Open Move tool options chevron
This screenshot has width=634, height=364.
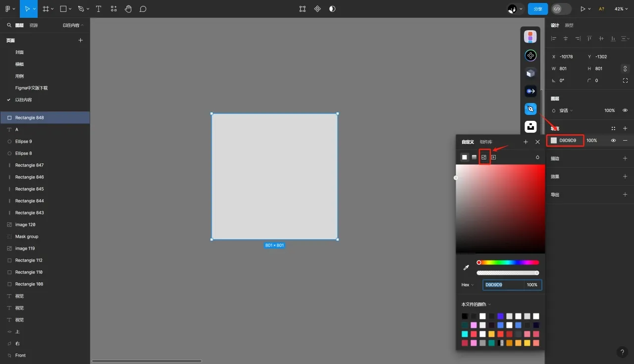pos(34,9)
